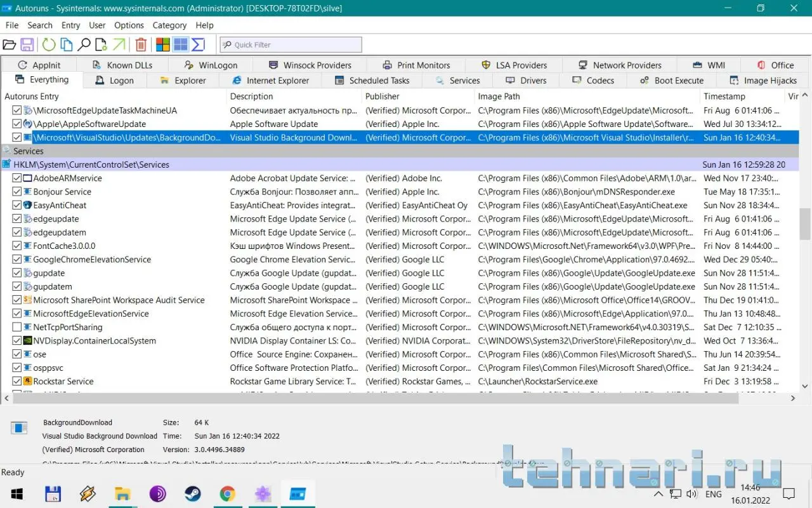Open the yellow pencil app on the taskbar

click(x=88, y=494)
